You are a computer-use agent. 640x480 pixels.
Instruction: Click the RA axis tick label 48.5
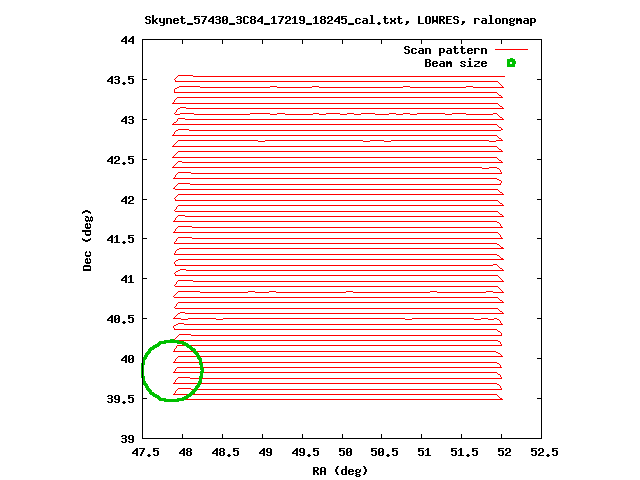click(226, 452)
